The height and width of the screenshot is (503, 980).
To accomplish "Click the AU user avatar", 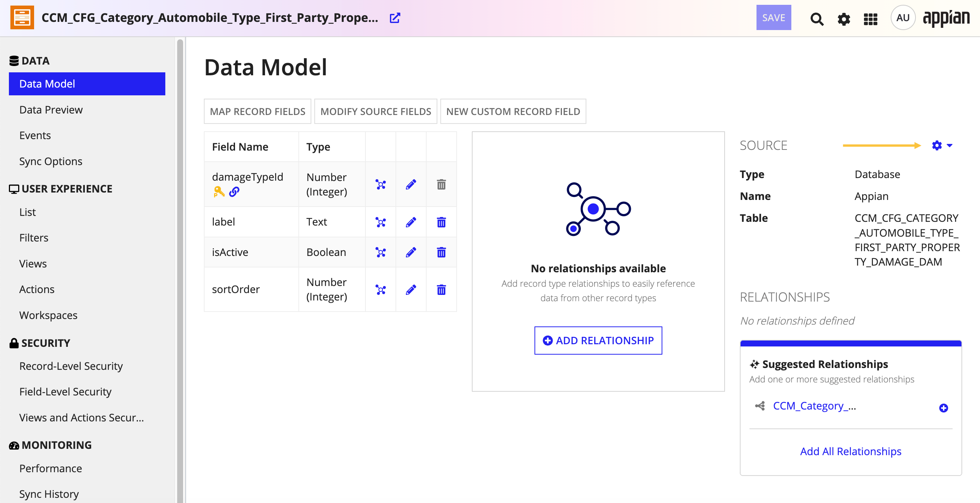I will 903,17.
